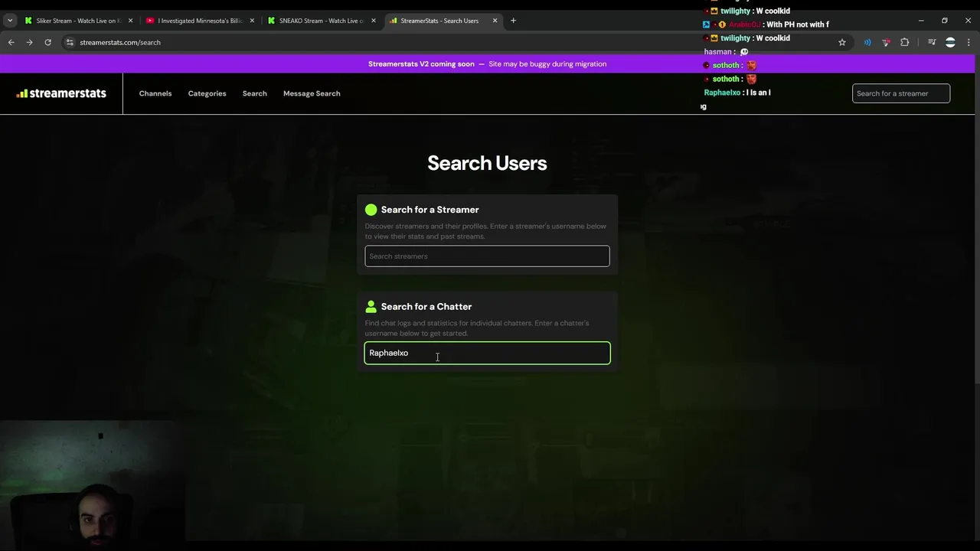980x551 pixels.
Task: Open the Extensions puzzle-piece menu
Action: [904, 42]
